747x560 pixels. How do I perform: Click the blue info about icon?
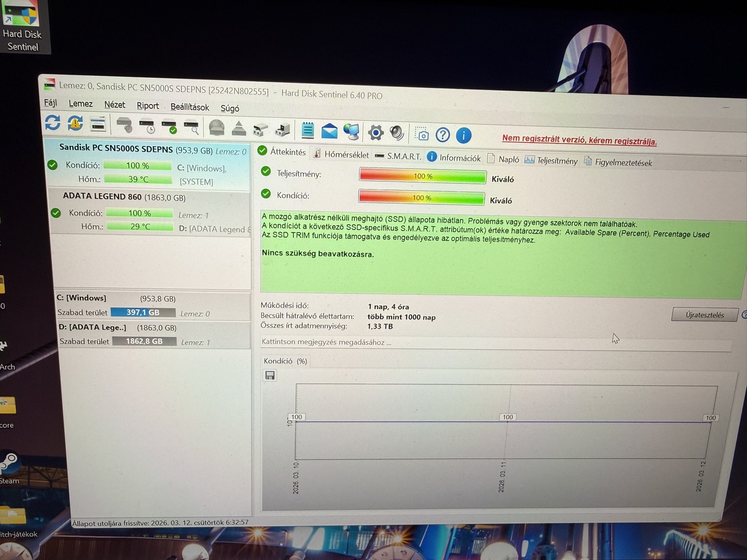[464, 135]
